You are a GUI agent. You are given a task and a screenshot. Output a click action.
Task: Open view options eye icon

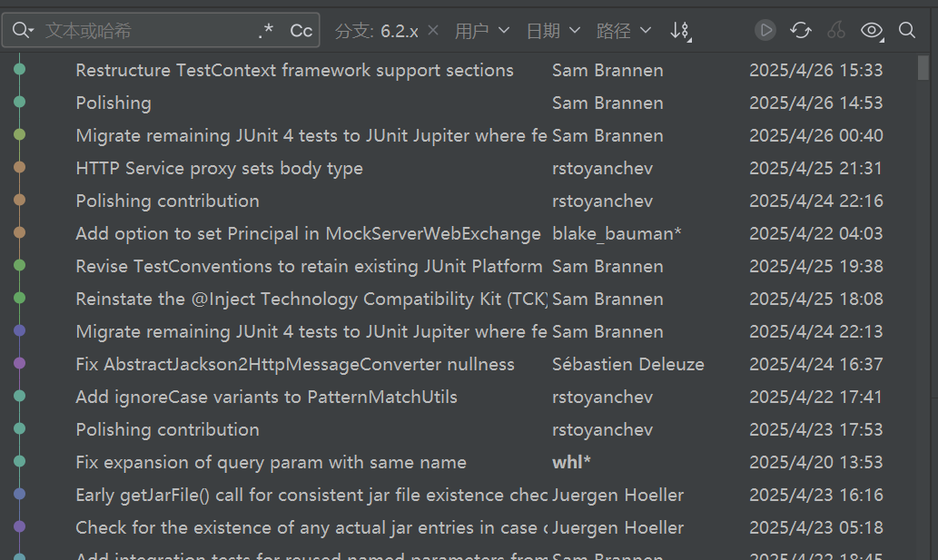click(873, 31)
